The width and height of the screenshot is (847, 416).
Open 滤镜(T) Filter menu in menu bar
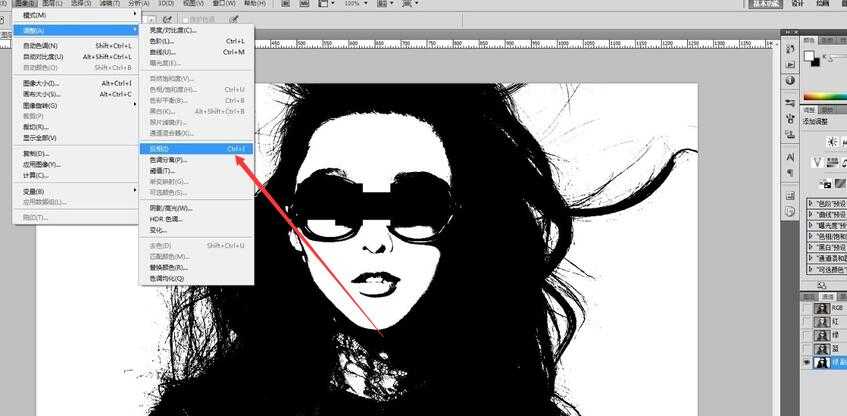click(x=110, y=3)
